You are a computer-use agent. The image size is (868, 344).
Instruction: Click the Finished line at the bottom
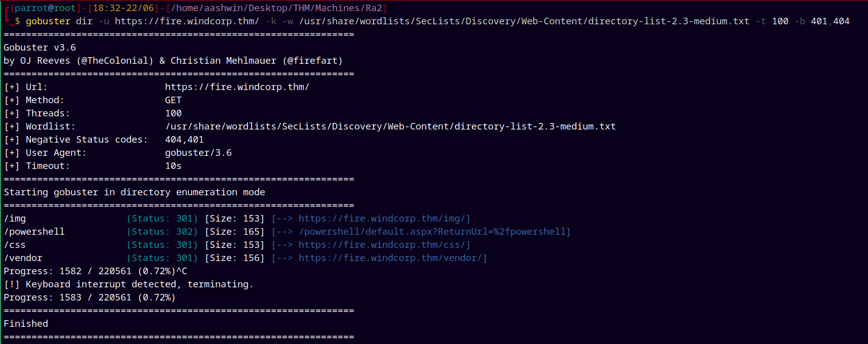pyautogui.click(x=26, y=324)
